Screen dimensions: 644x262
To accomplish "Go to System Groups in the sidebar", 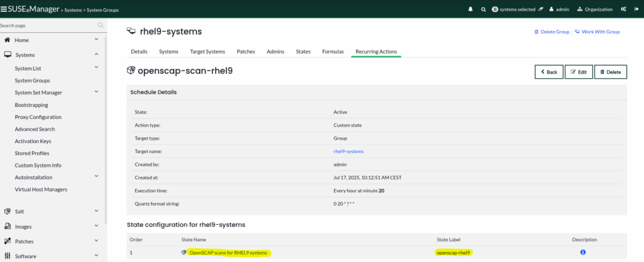I will 33,81.
